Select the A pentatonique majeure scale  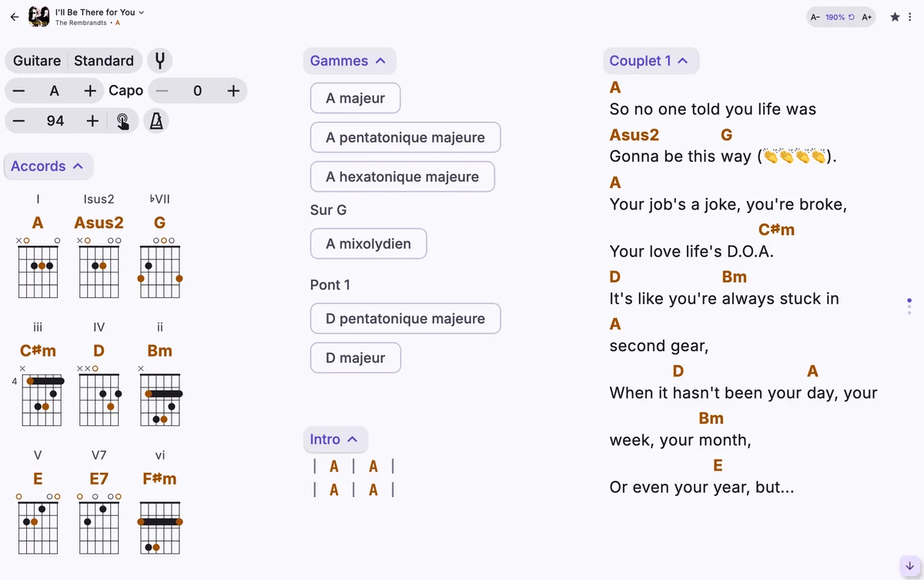[405, 137]
